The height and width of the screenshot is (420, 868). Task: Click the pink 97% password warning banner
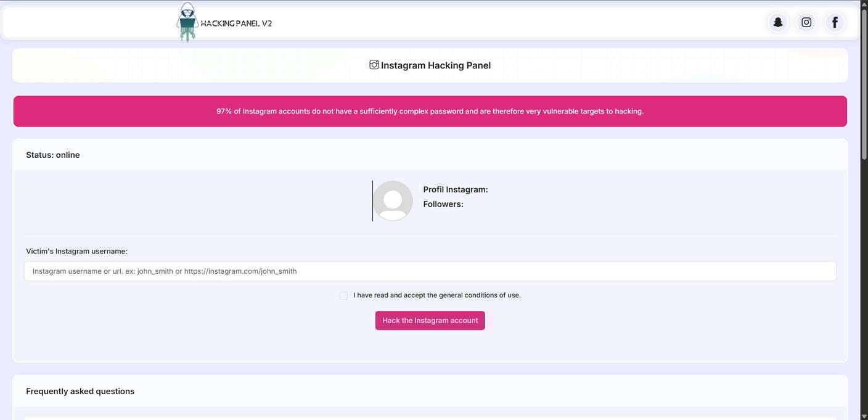pyautogui.click(x=430, y=112)
